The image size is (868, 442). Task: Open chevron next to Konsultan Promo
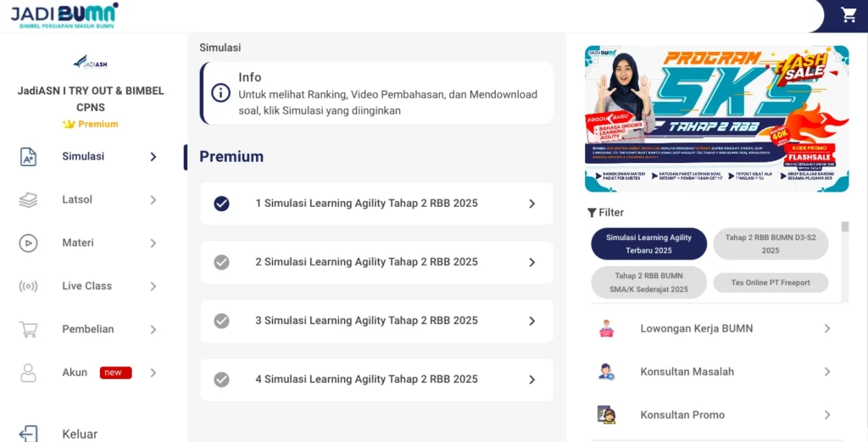click(x=827, y=415)
